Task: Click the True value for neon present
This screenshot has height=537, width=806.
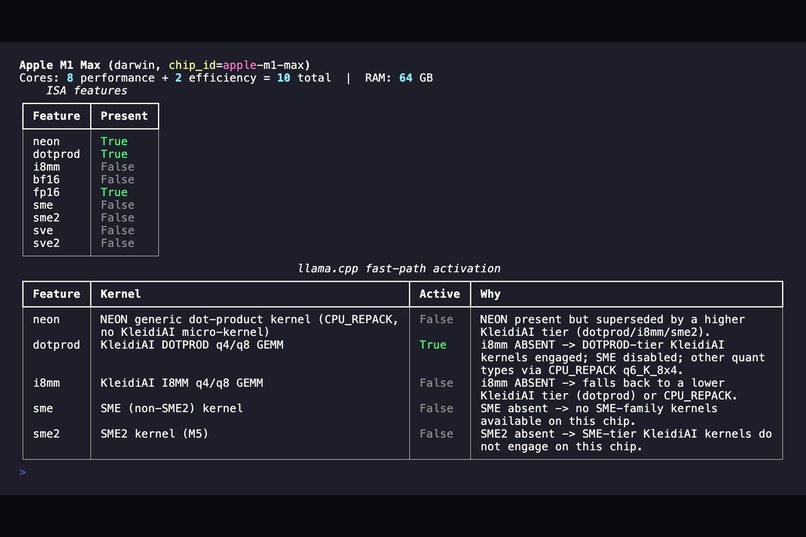Action: (114, 141)
